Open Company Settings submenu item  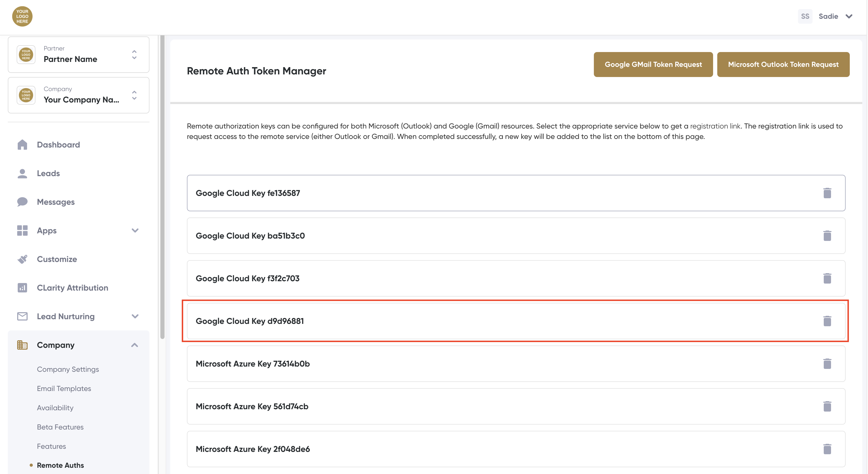tap(68, 369)
